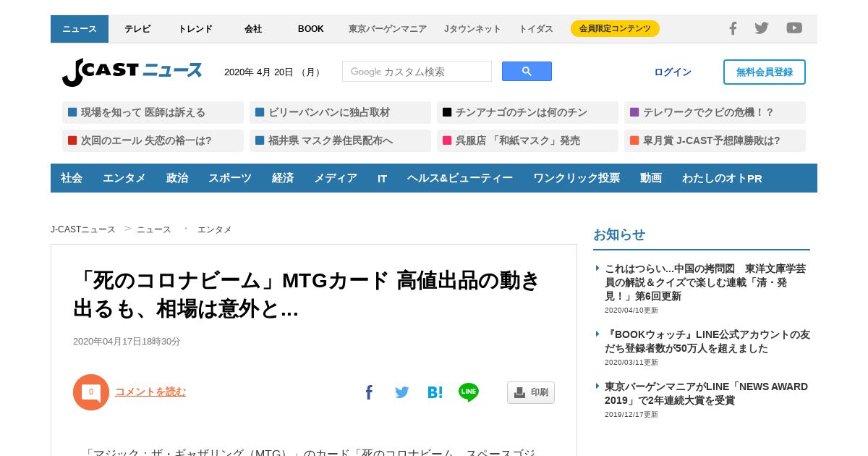Open the YouTube icon in top header
The image size is (868, 456).
pos(794,28)
